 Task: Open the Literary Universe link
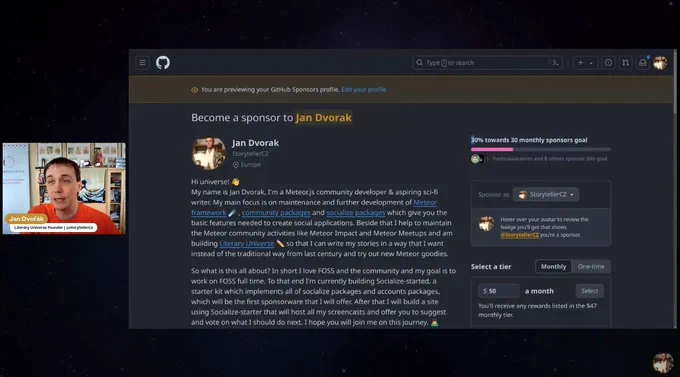tap(246, 243)
